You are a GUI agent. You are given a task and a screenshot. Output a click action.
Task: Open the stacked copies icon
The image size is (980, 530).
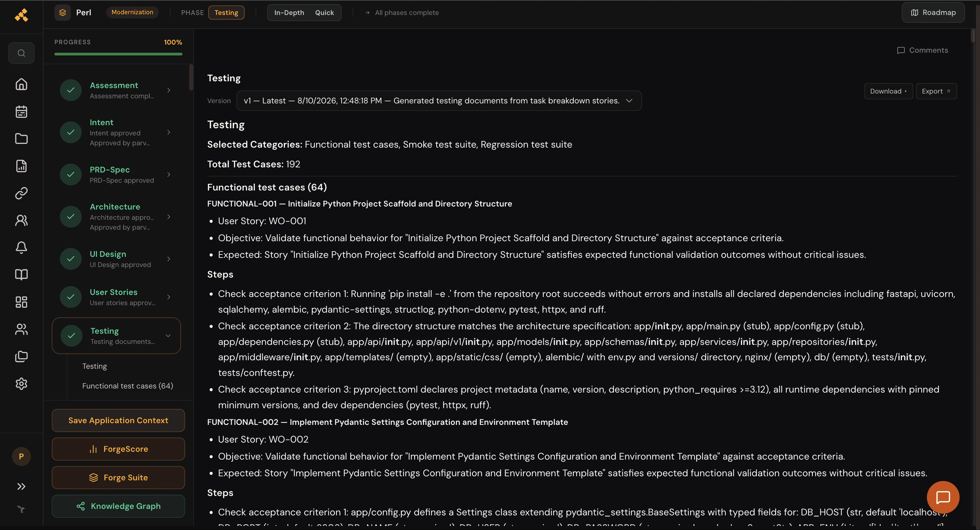[21, 356]
